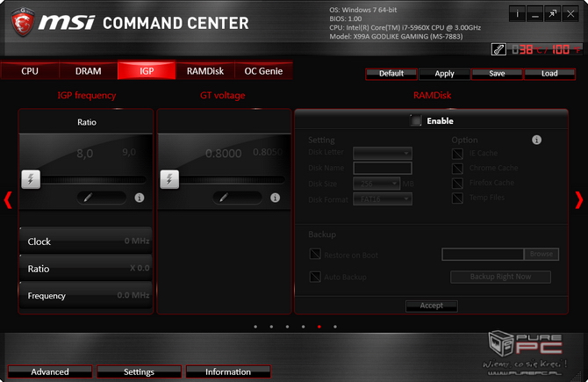Go to next page with right red arrow
Viewport: 588px width, 382px height.
pos(579,199)
